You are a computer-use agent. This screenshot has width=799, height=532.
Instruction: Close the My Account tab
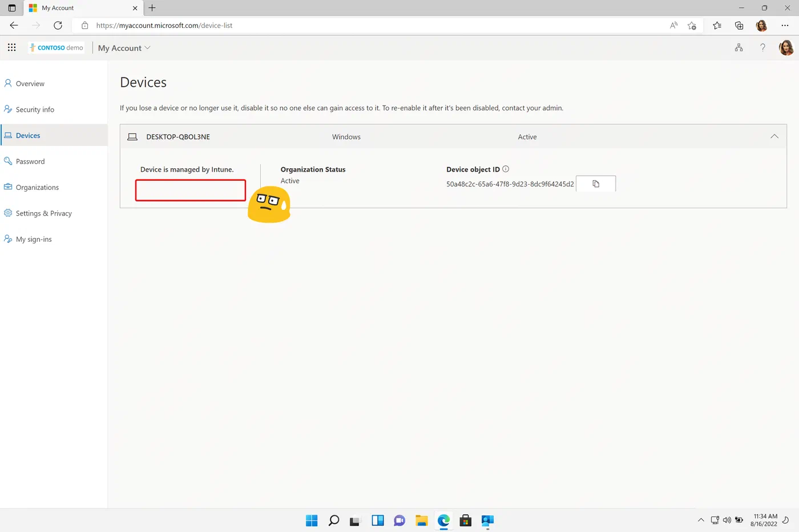(x=135, y=8)
